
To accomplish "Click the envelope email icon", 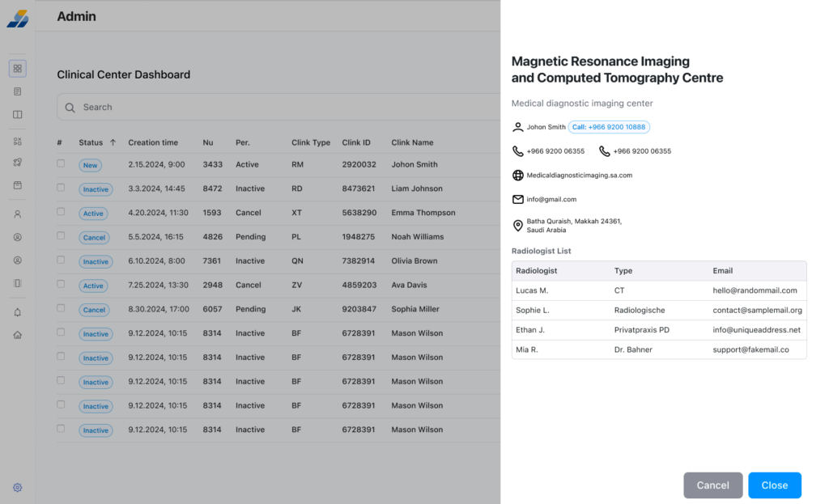I will coord(518,199).
